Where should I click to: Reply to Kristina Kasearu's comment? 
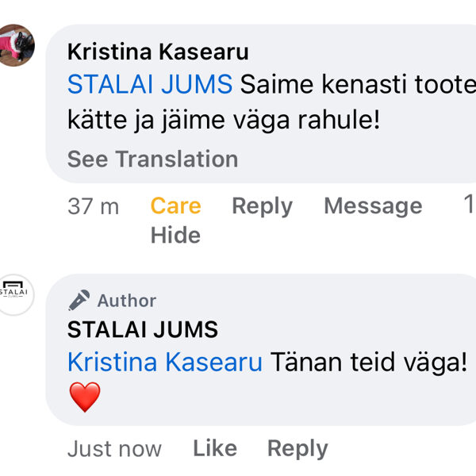pyautogui.click(x=262, y=206)
